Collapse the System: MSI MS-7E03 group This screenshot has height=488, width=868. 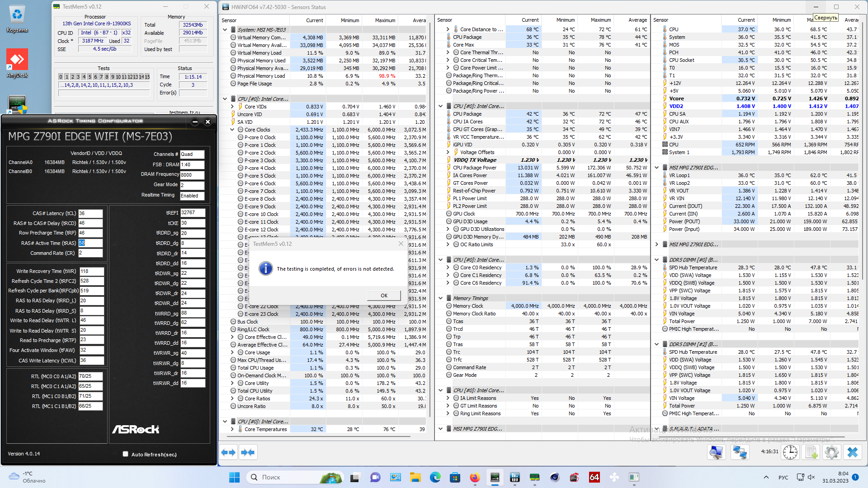point(225,30)
